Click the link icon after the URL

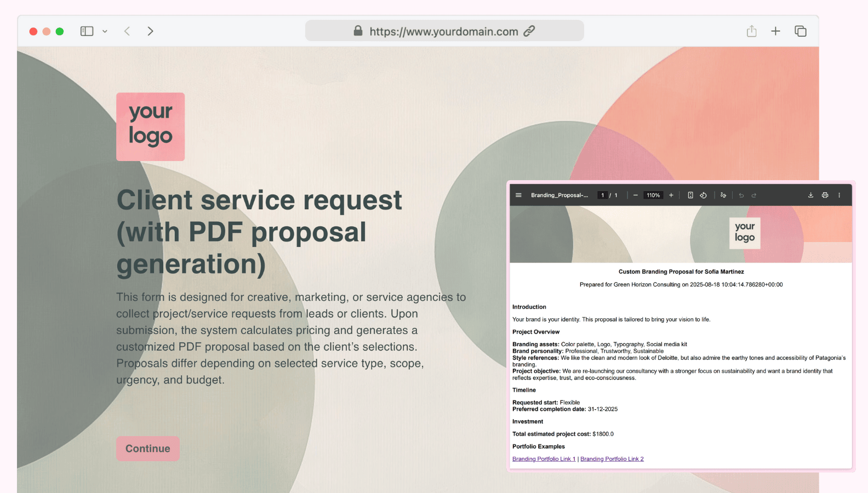tap(529, 31)
